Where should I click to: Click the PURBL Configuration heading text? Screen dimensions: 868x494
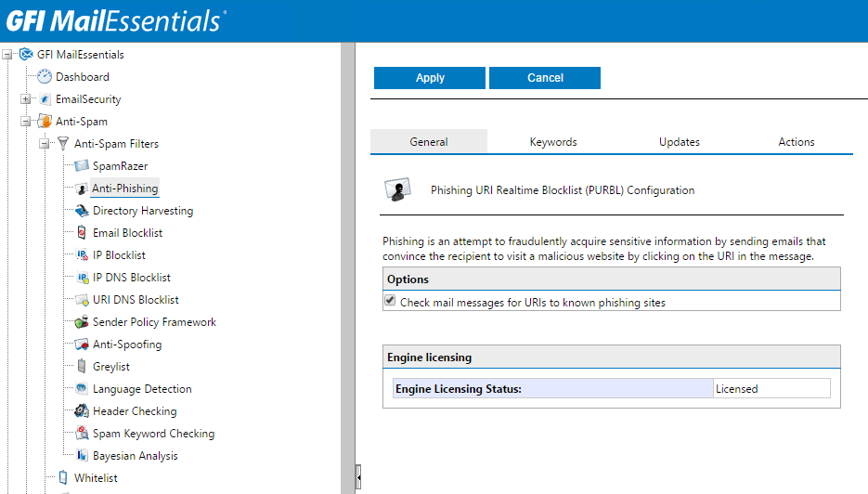563,190
